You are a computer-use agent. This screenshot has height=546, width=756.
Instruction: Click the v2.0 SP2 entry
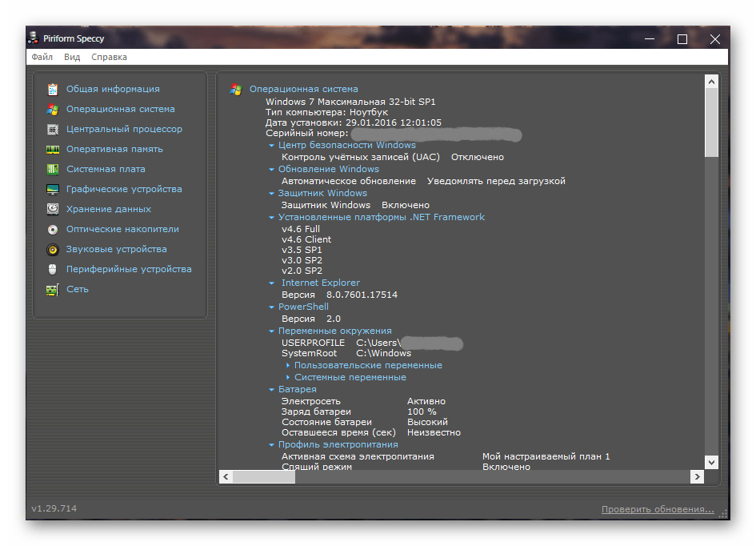click(x=302, y=271)
